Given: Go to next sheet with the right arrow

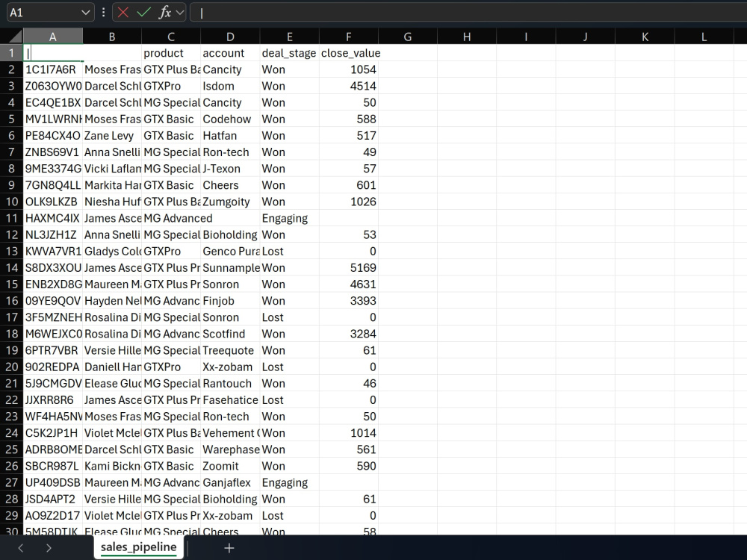Looking at the screenshot, I should coord(49,548).
